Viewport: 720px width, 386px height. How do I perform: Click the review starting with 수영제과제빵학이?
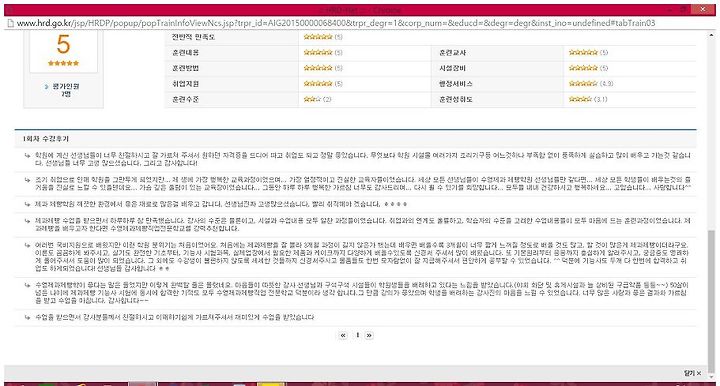coord(362,293)
